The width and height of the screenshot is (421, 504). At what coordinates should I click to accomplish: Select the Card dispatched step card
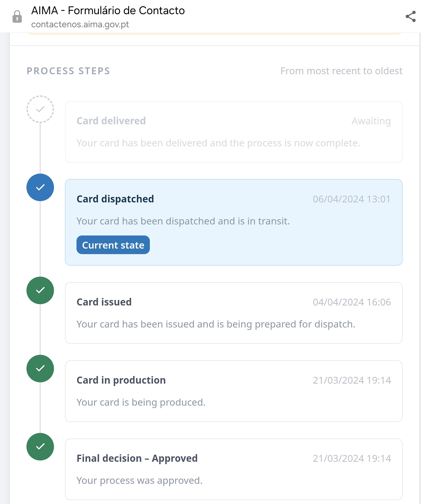(234, 222)
